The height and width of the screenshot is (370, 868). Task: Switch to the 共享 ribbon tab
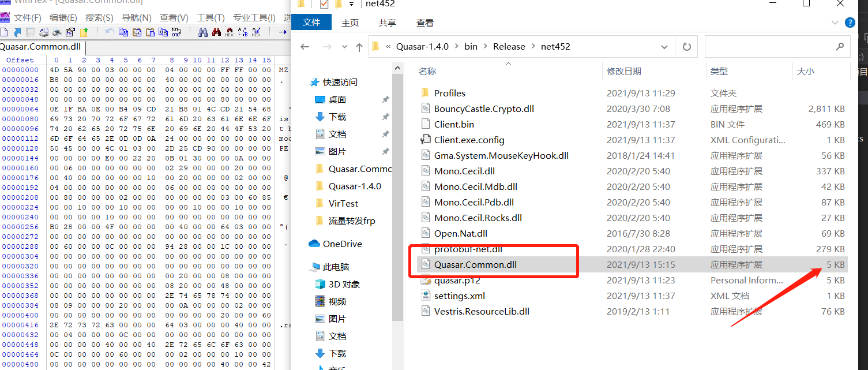point(388,23)
